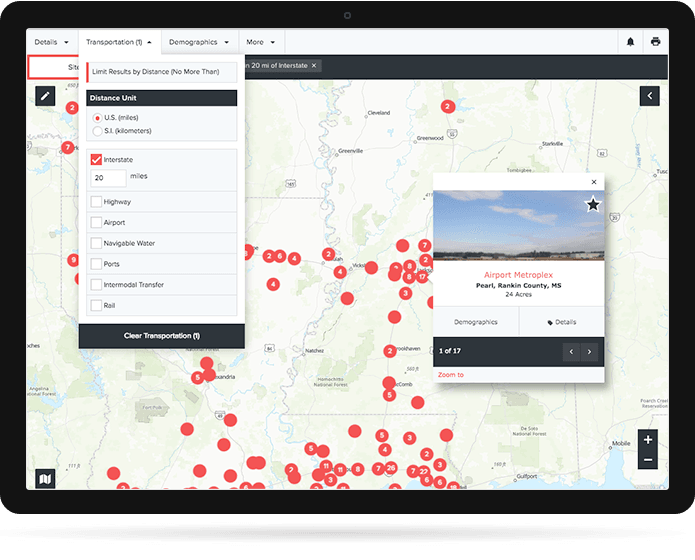Zoom out with the minus button
Viewport: 695px width, 560px height.
648,460
